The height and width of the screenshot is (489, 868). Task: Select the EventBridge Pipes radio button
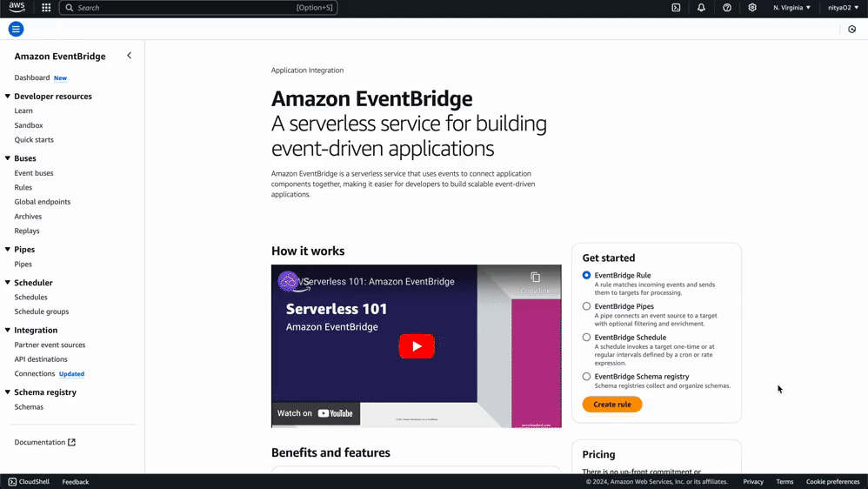pos(586,306)
